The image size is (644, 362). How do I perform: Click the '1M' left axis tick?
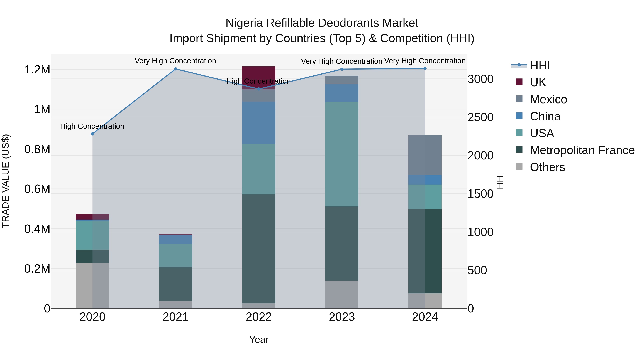point(42,109)
